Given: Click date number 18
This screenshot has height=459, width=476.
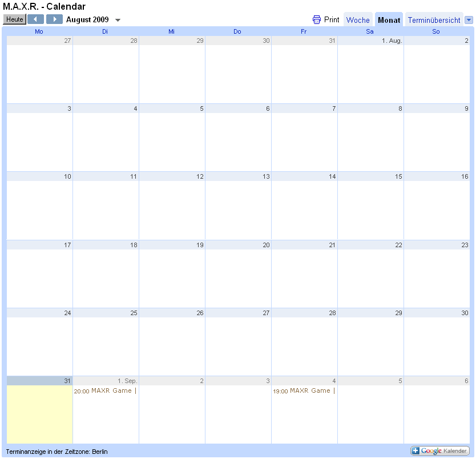Looking at the screenshot, I should pyautogui.click(x=134, y=245).
